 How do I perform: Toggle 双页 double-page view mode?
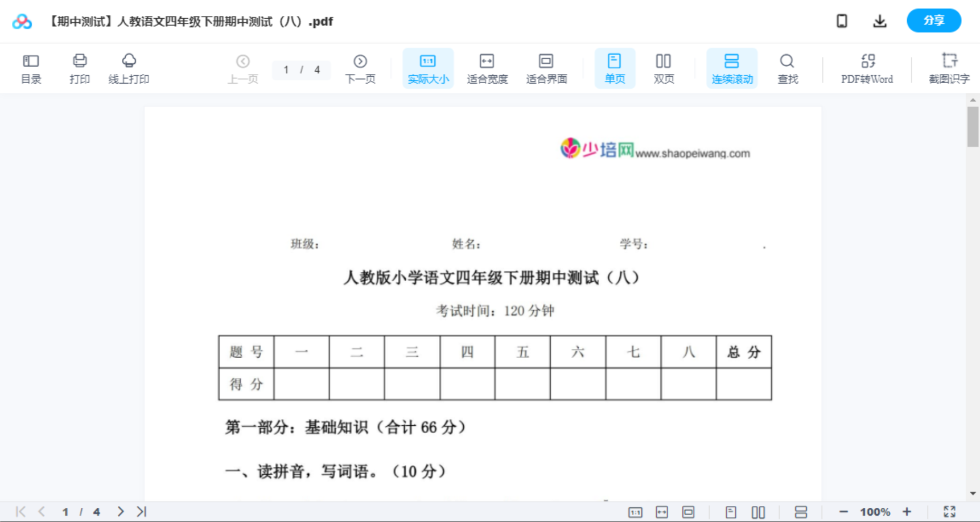pyautogui.click(x=664, y=68)
